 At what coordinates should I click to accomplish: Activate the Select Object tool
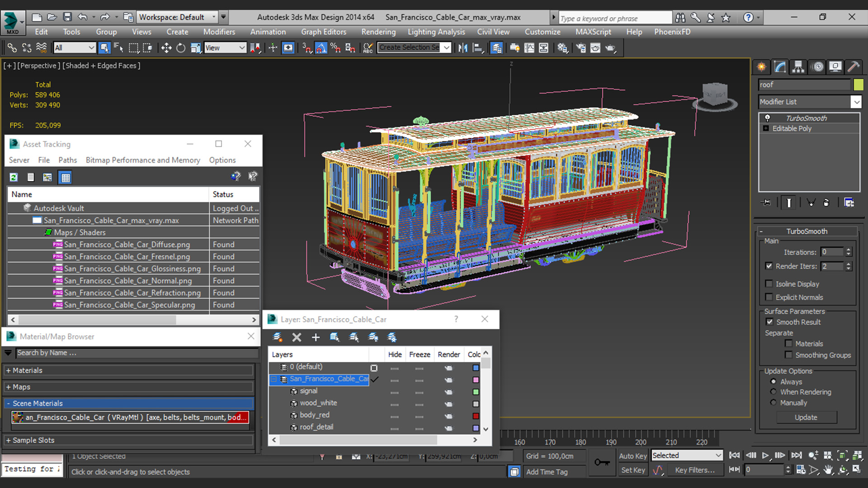coord(104,48)
